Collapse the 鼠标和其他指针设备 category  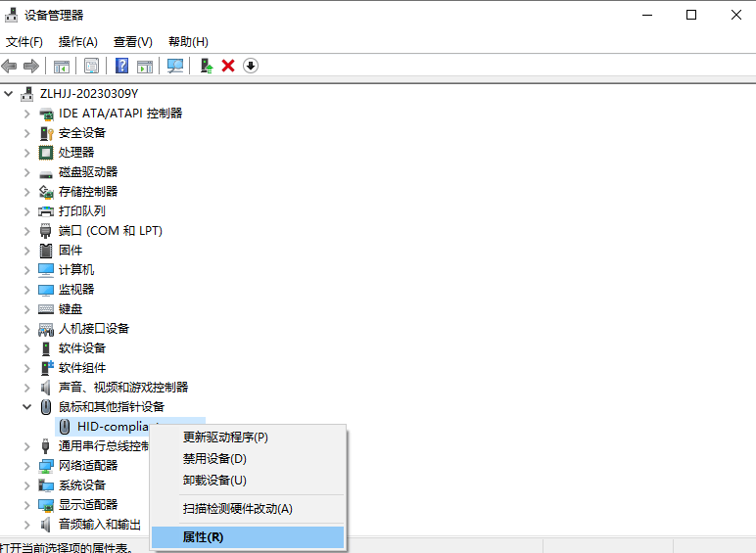pyautogui.click(x=27, y=407)
